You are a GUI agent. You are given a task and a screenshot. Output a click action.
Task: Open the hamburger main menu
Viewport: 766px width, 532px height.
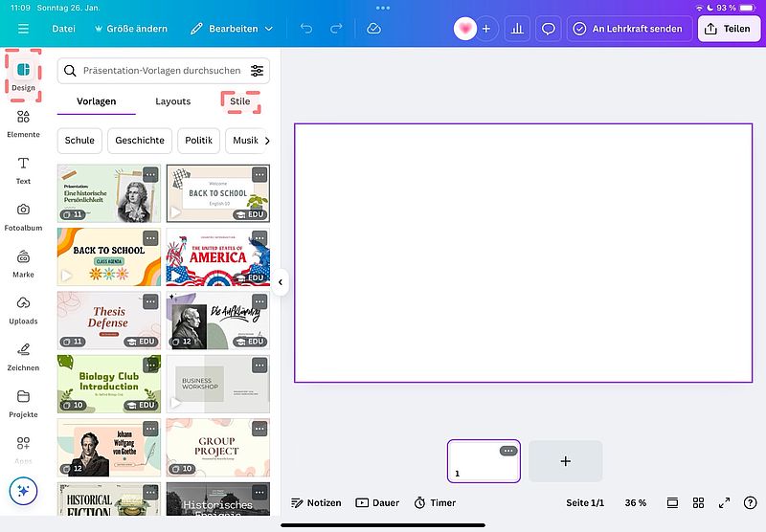[23, 29]
